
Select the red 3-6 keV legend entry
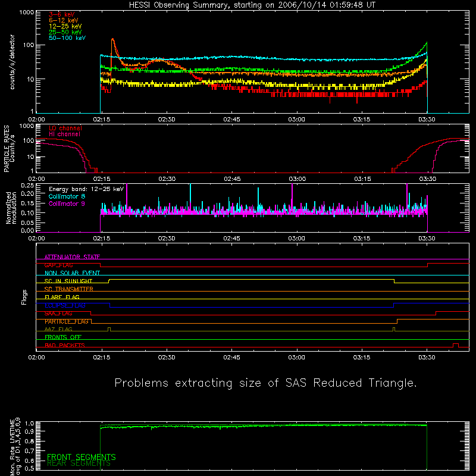pyautogui.click(x=62, y=14)
